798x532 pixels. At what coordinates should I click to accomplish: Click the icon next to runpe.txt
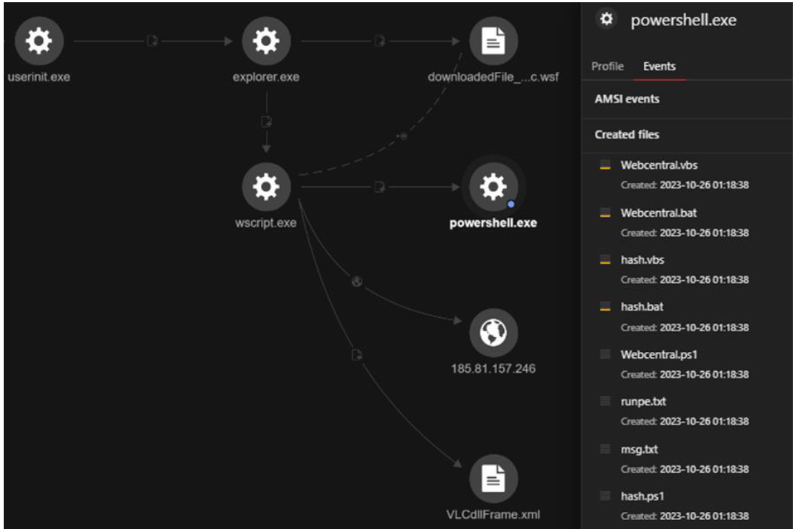pos(605,402)
